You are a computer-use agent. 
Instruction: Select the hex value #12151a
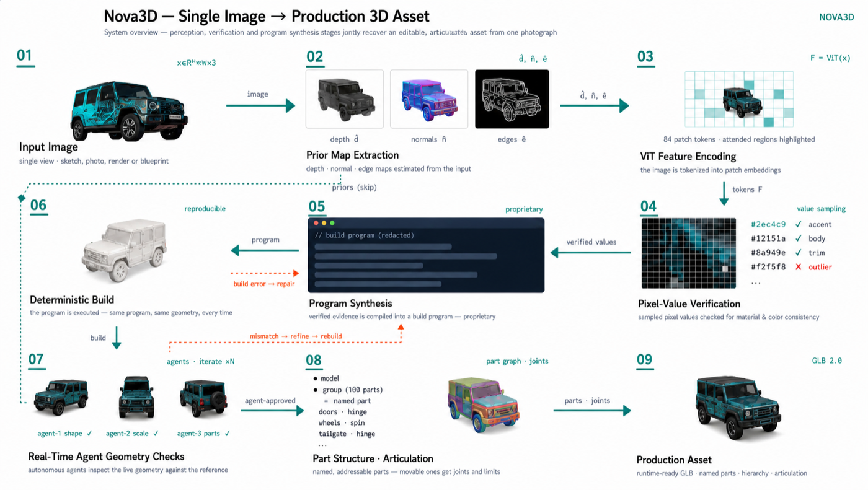coord(768,238)
